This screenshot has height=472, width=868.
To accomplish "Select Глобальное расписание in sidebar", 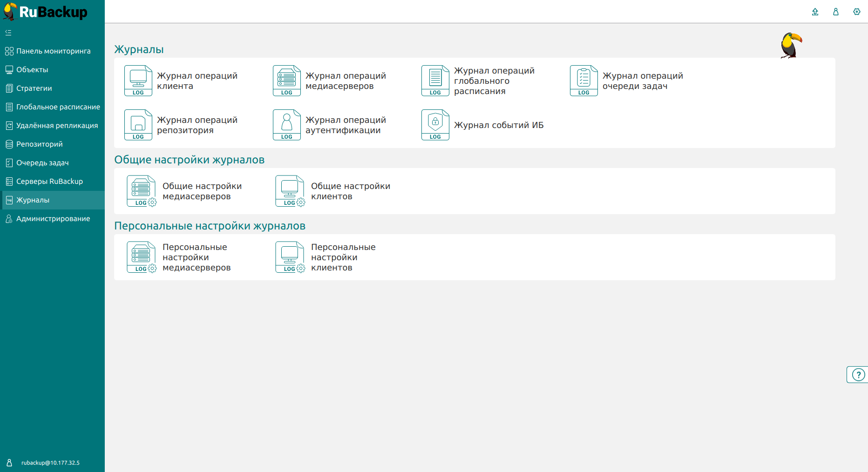I will 58,107.
